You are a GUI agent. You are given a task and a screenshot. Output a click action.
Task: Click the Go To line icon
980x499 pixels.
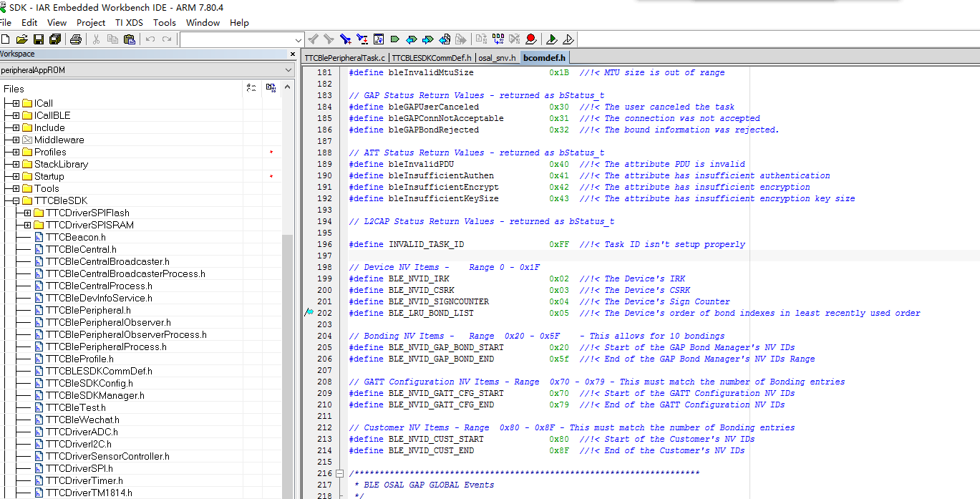click(x=379, y=39)
